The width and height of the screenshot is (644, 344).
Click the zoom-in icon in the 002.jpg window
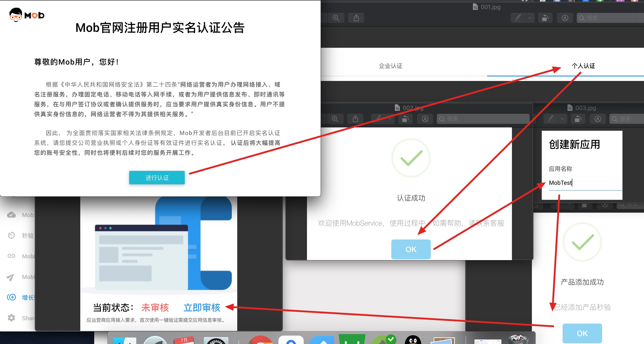(x=335, y=119)
